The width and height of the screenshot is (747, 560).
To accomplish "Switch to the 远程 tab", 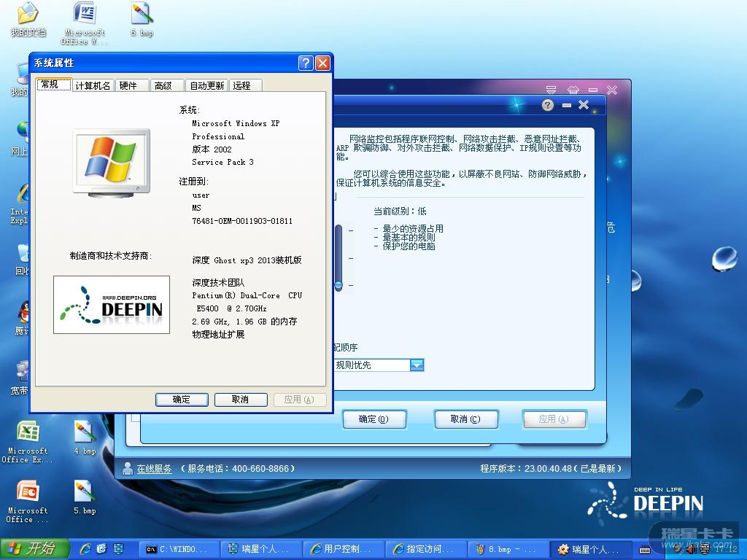I will (x=246, y=86).
